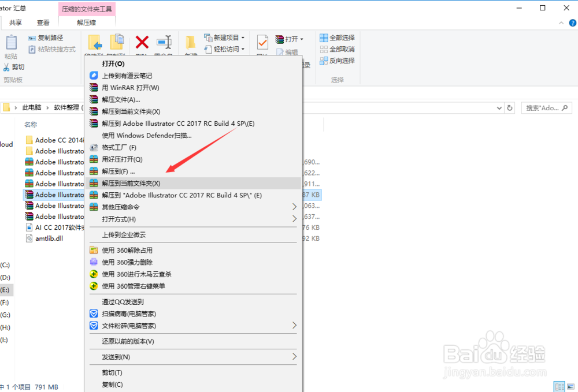Expand Open with(H) submenu
The width and height of the screenshot is (578, 392).
coord(193,219)
